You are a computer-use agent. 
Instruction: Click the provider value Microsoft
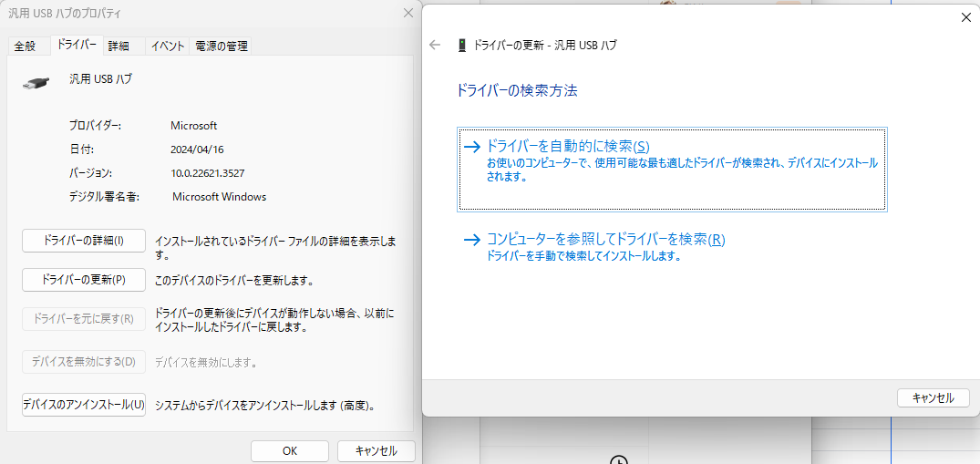coord(194,126)
